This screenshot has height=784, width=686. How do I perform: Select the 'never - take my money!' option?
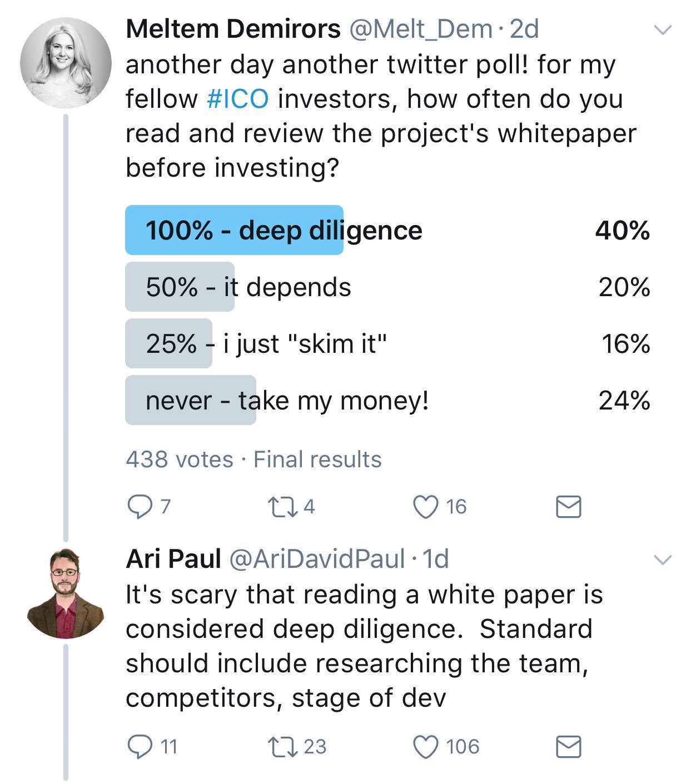287,401
